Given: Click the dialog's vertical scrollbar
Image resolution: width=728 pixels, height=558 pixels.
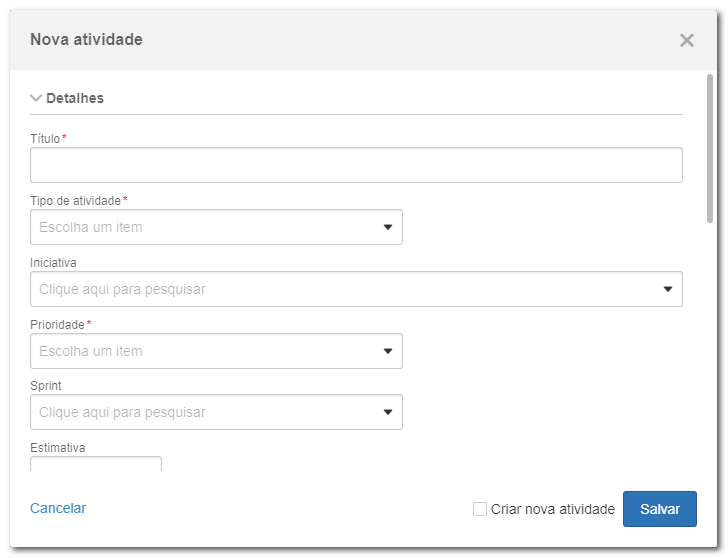Looking at the screenshot, I should tap(709, 149).
